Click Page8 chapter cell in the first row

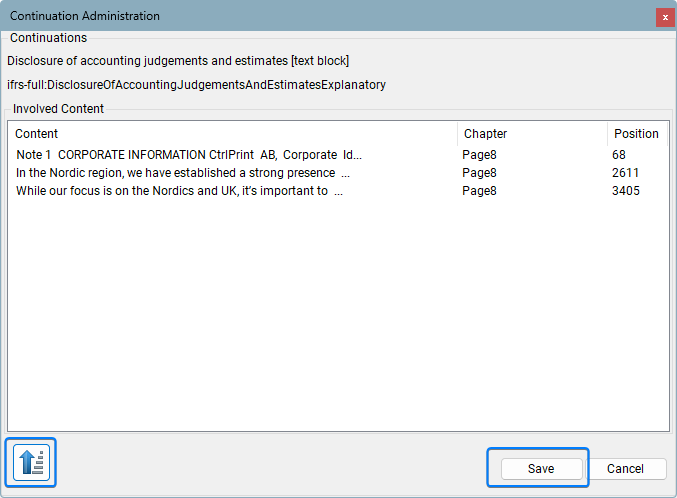tap(479, 155)
